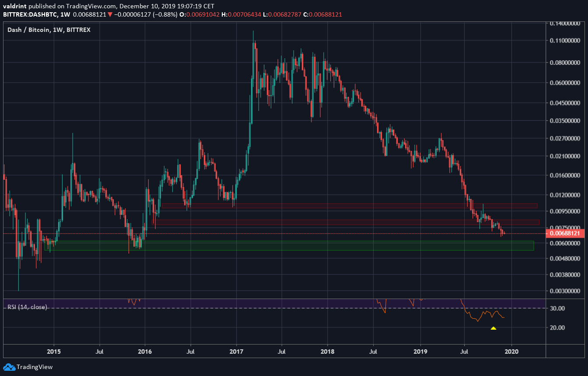Select the 2017 label on the time axis

click(x=236, y=352)
